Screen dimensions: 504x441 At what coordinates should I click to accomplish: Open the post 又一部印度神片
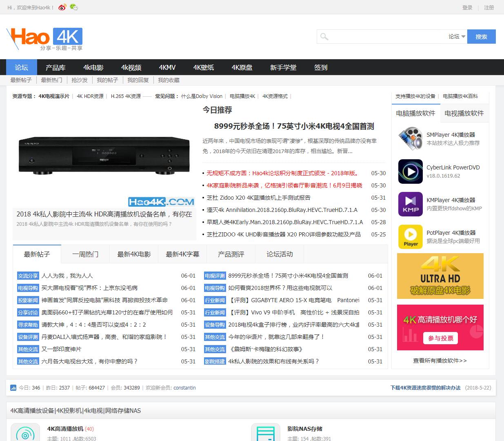pyautogui.click(x=61, y=349)
